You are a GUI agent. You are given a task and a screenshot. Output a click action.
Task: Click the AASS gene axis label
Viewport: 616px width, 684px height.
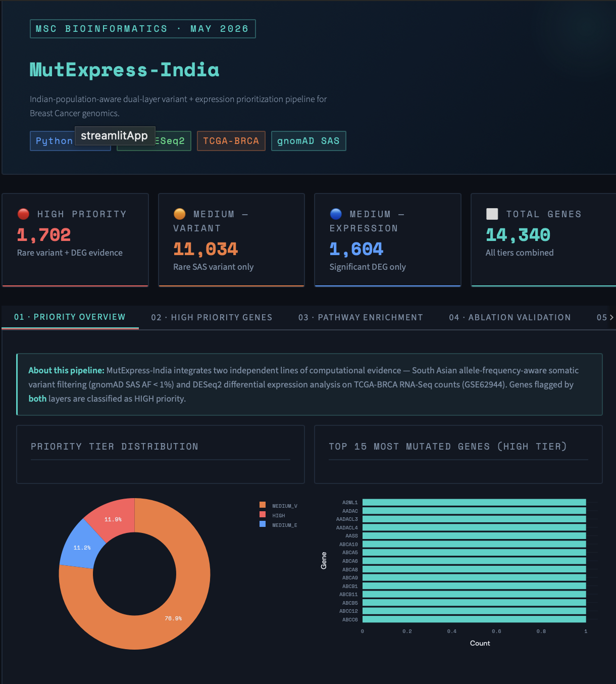point(351,536)
